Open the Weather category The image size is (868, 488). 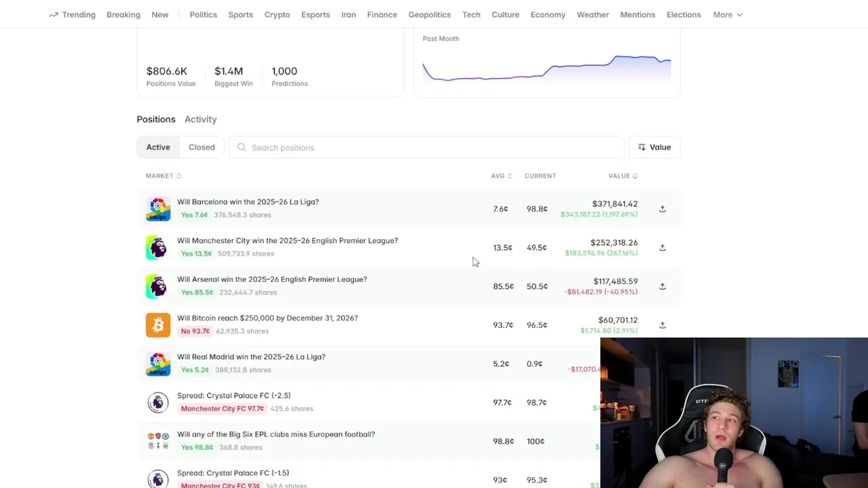[593, 14]
